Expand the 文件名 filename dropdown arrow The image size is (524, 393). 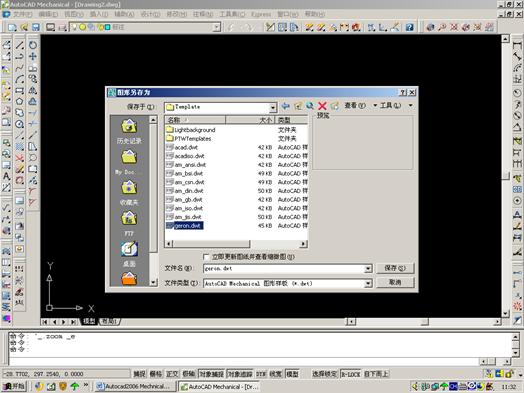(x=368, y=269)
